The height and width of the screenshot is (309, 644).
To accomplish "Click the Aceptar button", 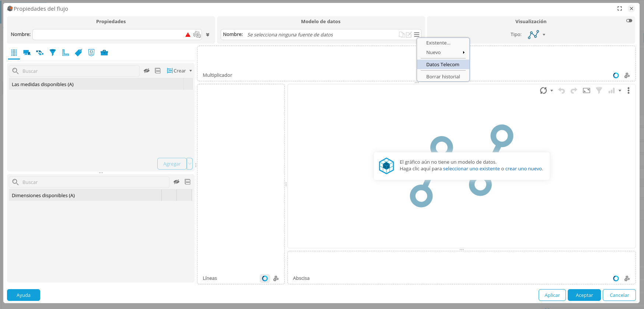I will pyautogui.click(x=584, y=295).
